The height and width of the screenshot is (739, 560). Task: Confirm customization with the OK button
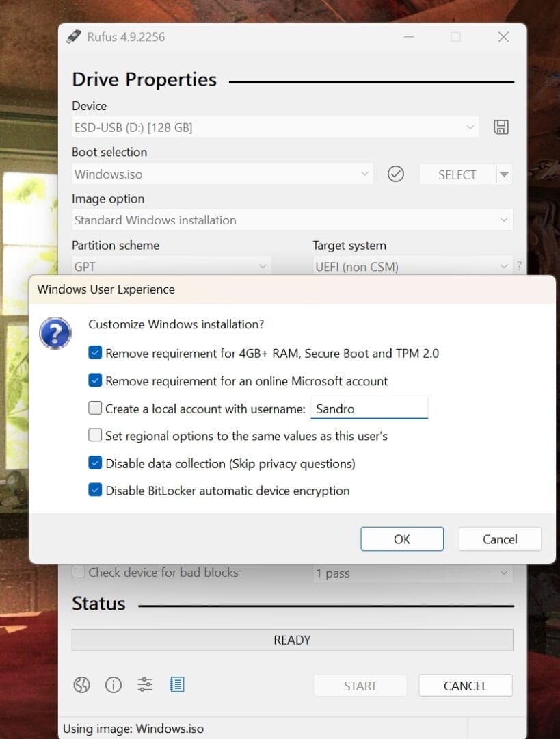[x=402, y=539]
